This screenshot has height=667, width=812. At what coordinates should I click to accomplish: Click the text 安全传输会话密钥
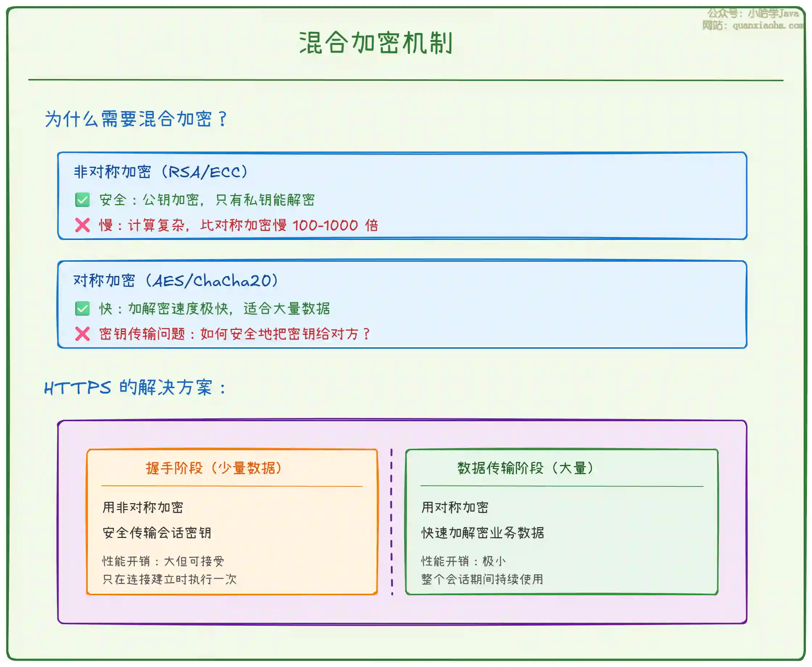pyautogui.click(x=157, y=533)
